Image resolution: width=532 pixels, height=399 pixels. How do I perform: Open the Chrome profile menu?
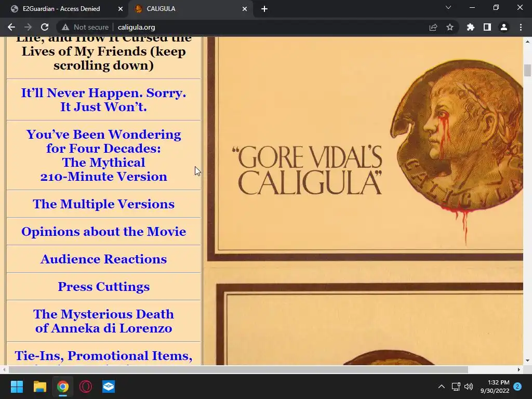coord(504,27)
